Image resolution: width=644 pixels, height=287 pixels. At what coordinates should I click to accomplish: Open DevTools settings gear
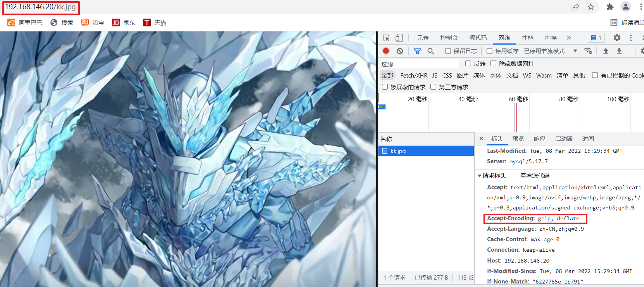(617, 38)
